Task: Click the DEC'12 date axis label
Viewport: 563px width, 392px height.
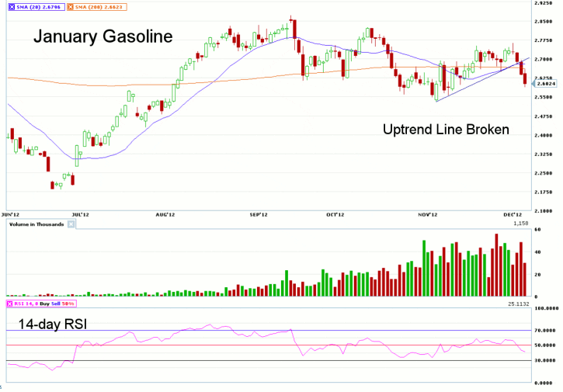Action: [513, 213]
